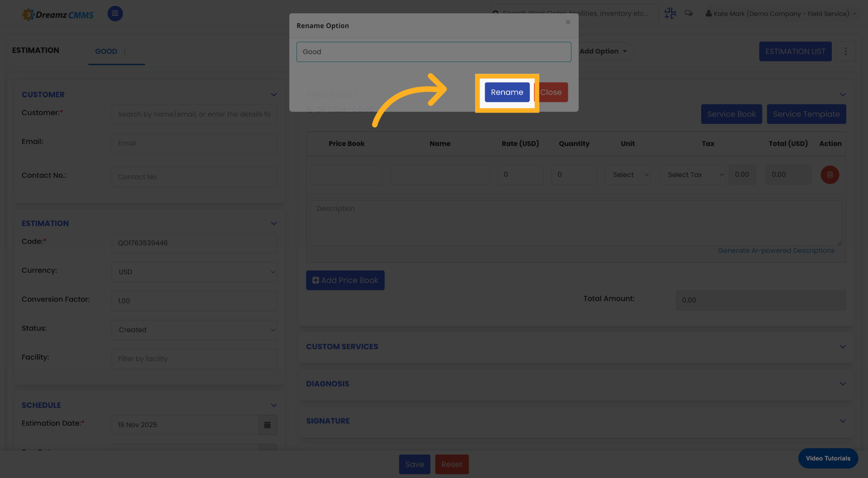Switch to the GOOD tab
The height and width of the screenshot is (478, 868).
(x=106, y=51)
